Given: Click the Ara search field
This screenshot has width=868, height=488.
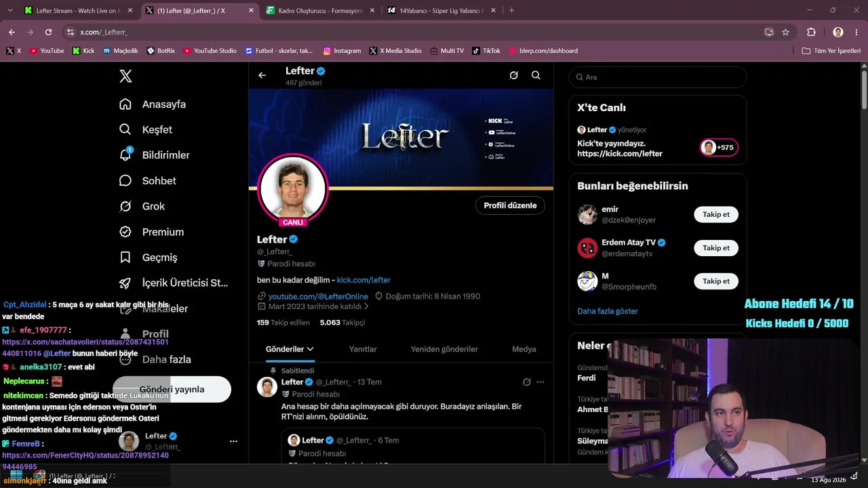Looking at the screenshot, I should [658, 77].
